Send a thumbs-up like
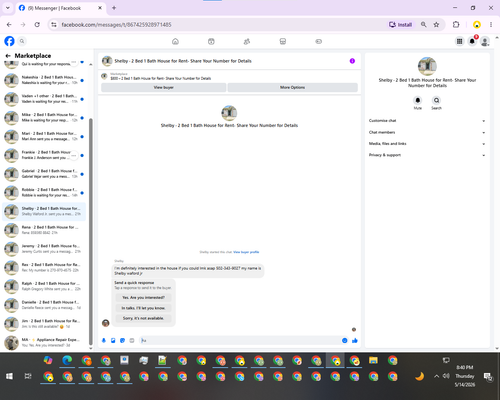 355,340
